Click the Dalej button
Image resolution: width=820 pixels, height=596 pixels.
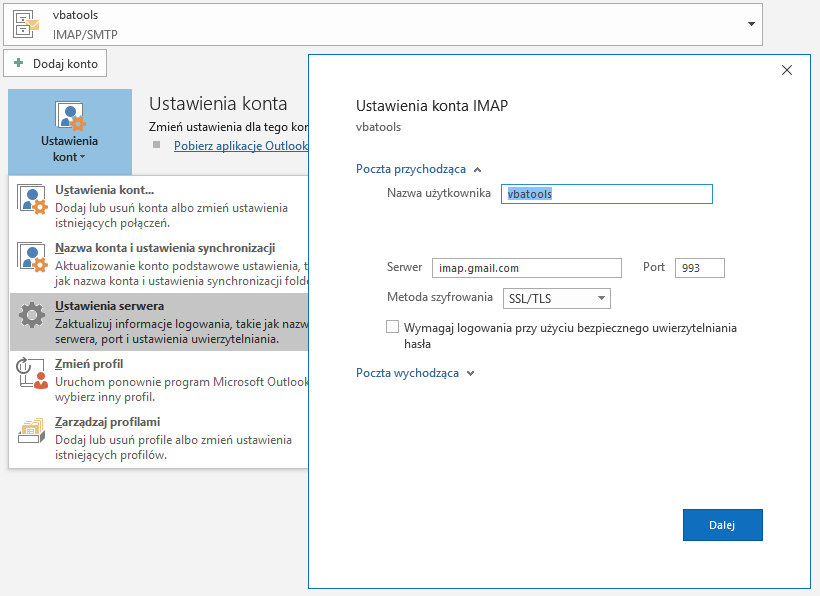(722, 525)
